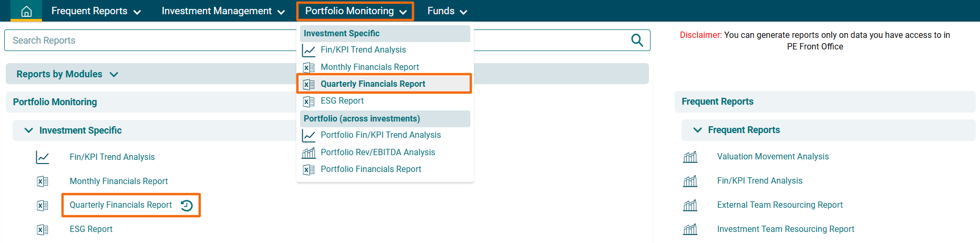Click the bar chart icon for Portfolio Rev/EBITDA Analysis
980x243 pixels.
[x=308, y=153]
